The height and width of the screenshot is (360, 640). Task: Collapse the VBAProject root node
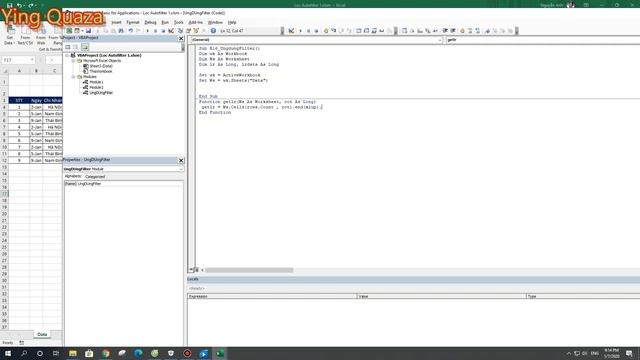click(67, 55)
